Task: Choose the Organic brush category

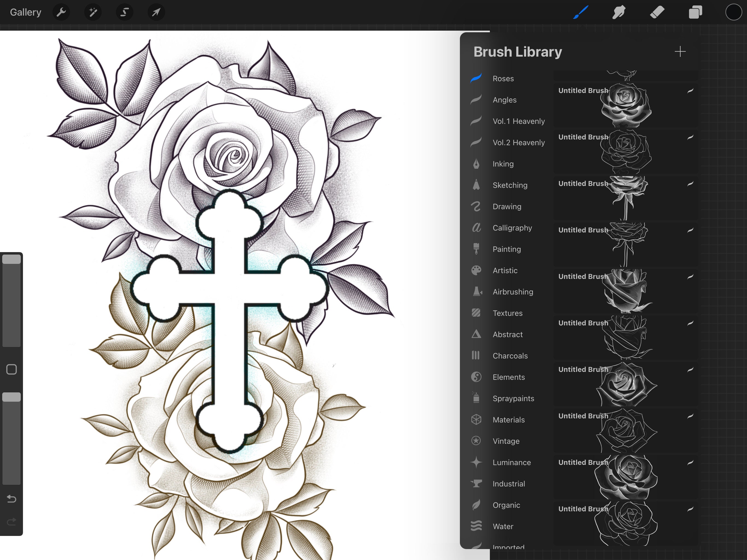Action: pos(506,505)
